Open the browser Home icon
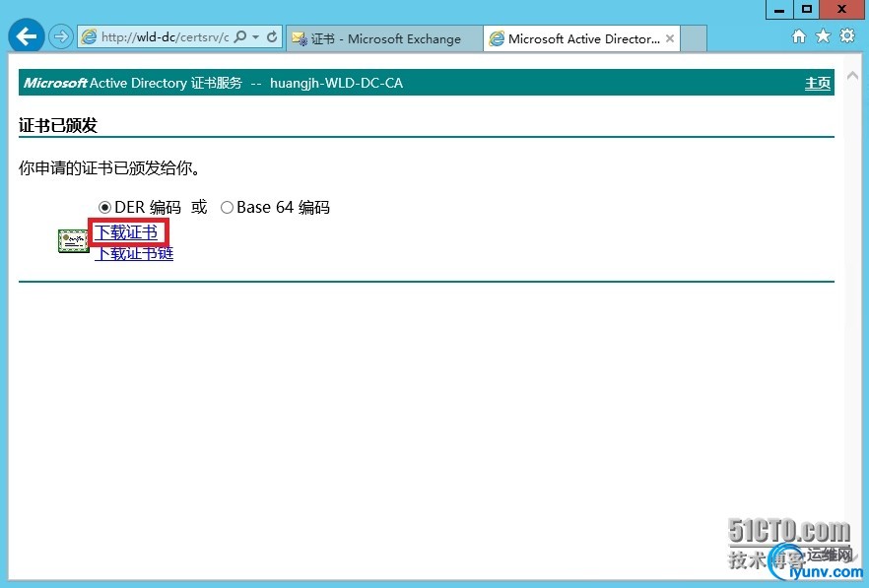The height and width of the screenshot is (588, 869). coord(799,36)
